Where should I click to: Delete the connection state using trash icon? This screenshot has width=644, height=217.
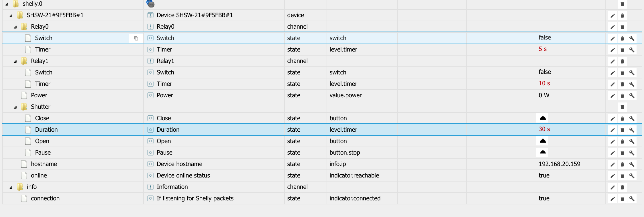tap(622, 199)
